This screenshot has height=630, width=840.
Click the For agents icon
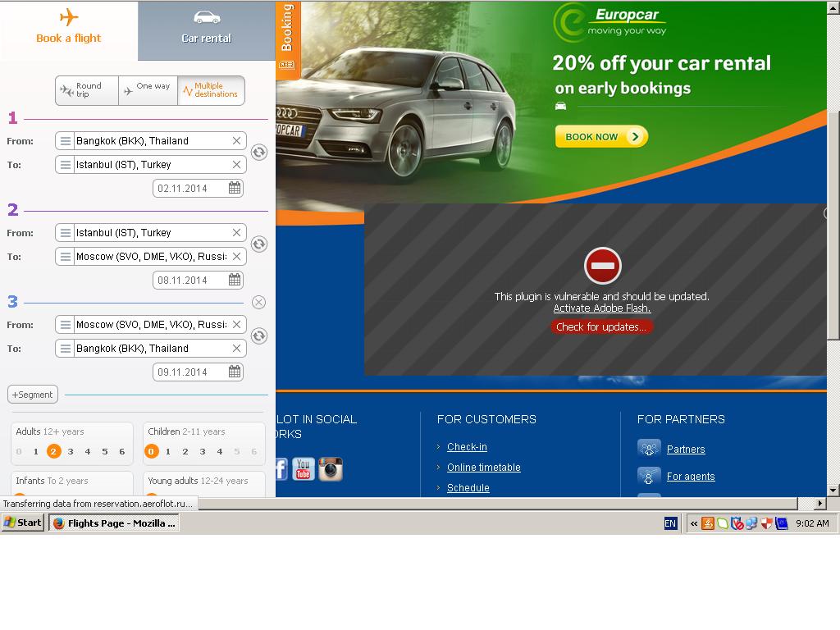(x=648, y=476)
